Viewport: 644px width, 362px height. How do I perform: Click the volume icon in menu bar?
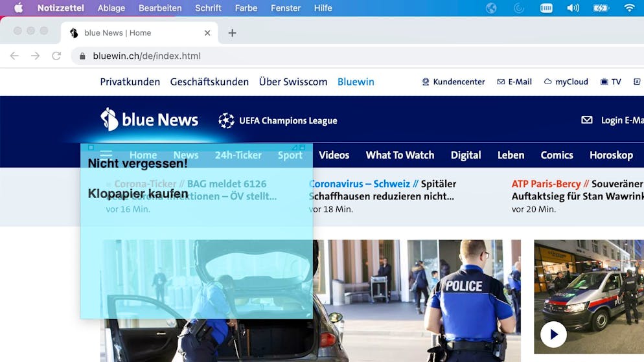573,8
